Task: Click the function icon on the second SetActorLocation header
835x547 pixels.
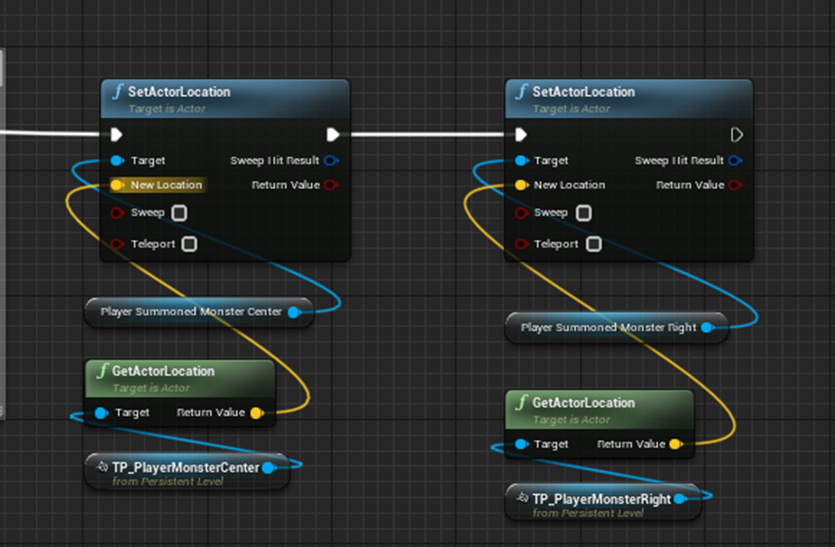Action: click(x=521, y=92)
